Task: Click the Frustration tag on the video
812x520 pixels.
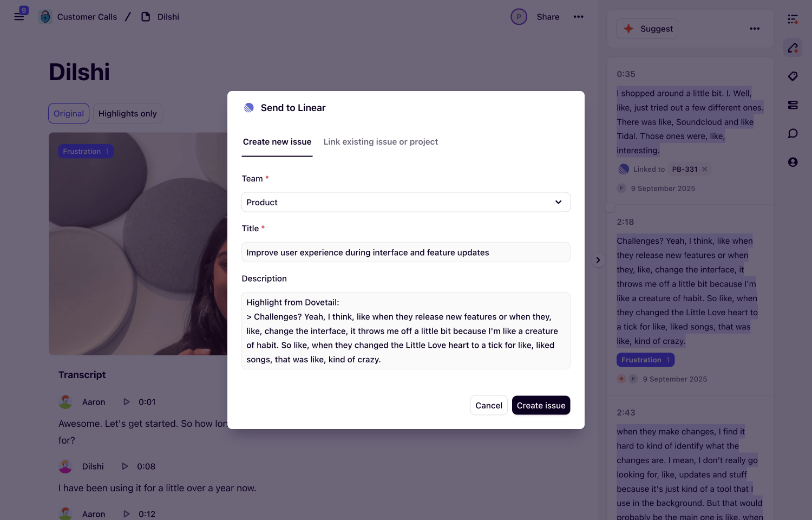Action: click(x=86, y=151)
